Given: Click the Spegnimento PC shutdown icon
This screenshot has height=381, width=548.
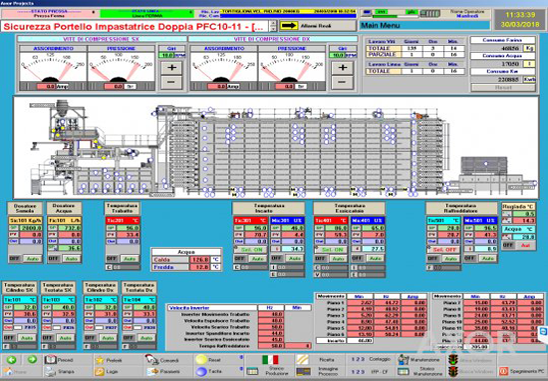Looking at the screenshot, I should tap(503, 371).
